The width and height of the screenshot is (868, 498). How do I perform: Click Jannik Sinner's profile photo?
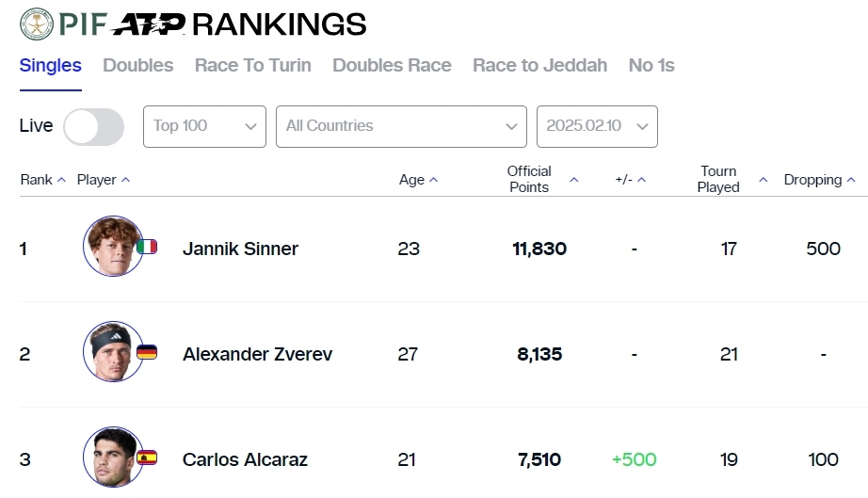click(113, 247)
